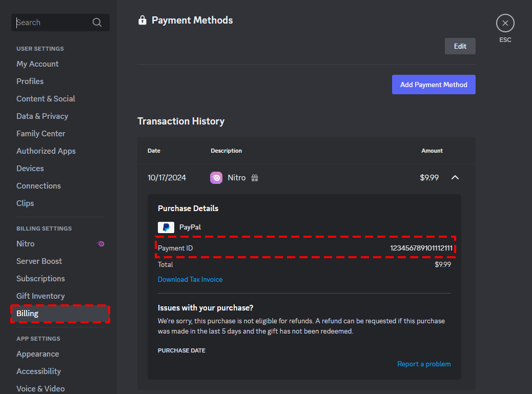
Task: Click the lock icon beside Payment Methods heading
Action: (142, 20)
